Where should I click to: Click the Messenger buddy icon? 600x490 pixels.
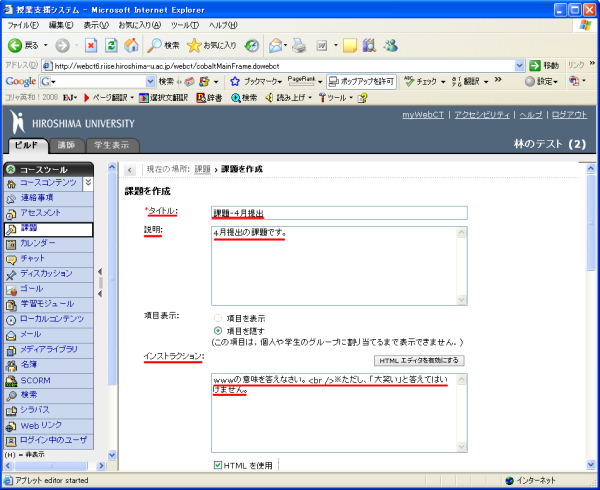coord(391,46)
